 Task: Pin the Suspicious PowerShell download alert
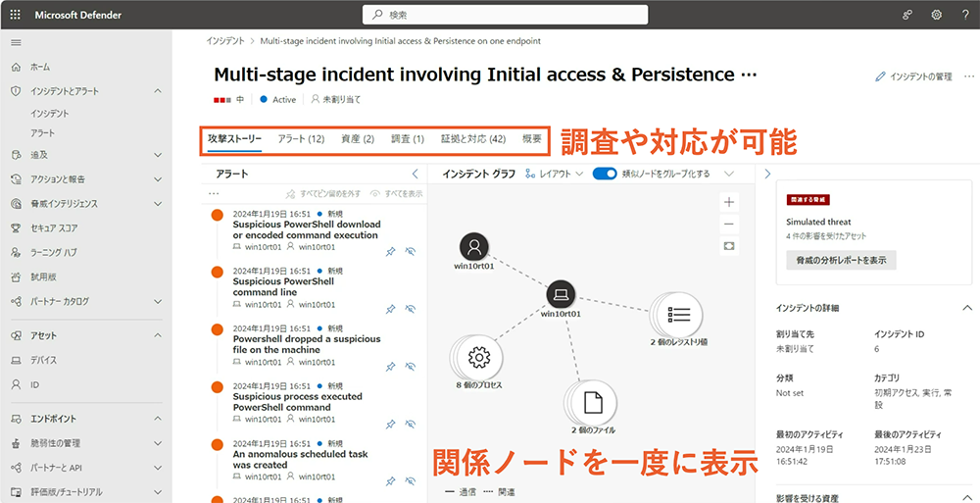pyautogui.click(x=391, y=251)
